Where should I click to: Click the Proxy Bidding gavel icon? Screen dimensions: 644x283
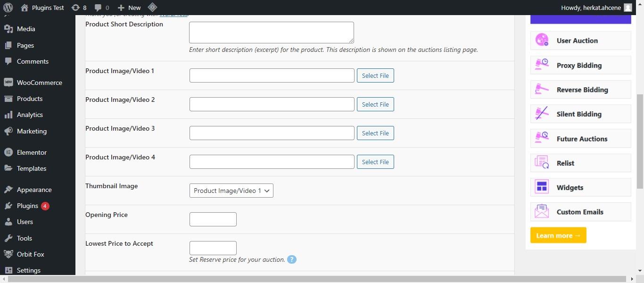click(542, 65)
